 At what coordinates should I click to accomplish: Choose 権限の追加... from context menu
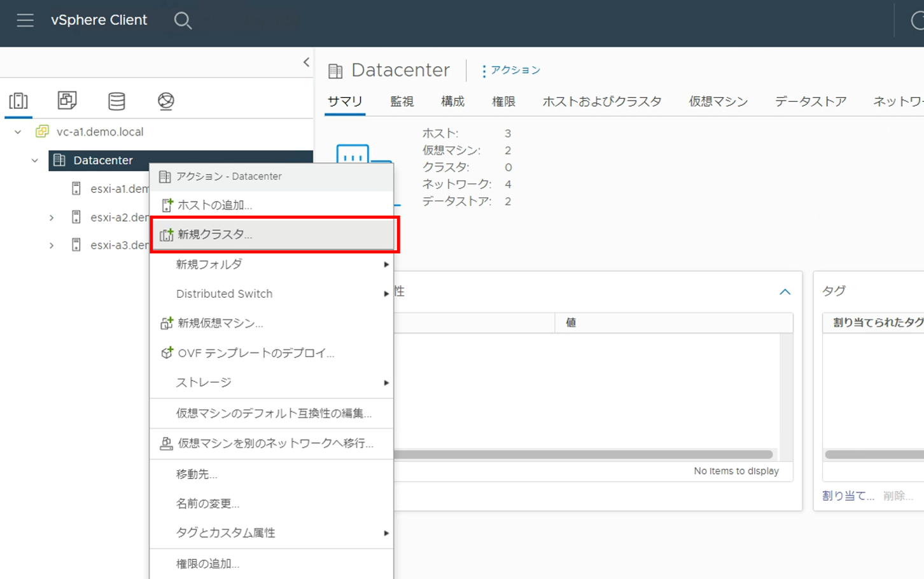272,564
